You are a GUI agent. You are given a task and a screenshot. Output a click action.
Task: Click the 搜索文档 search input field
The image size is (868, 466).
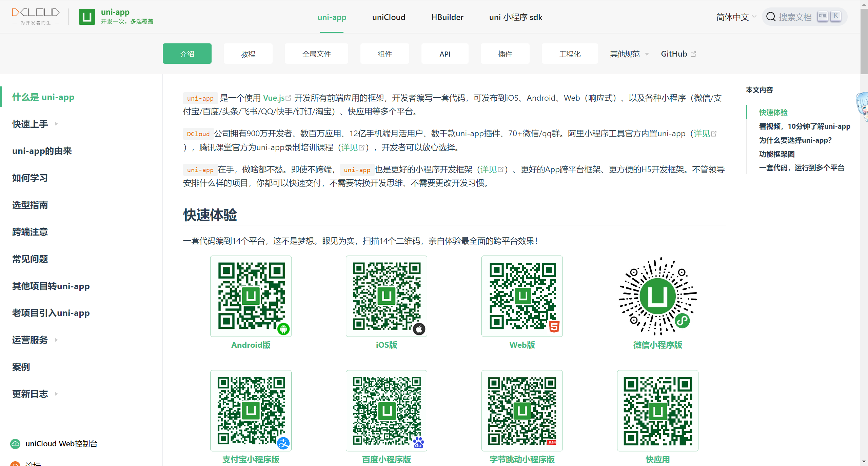797,17
